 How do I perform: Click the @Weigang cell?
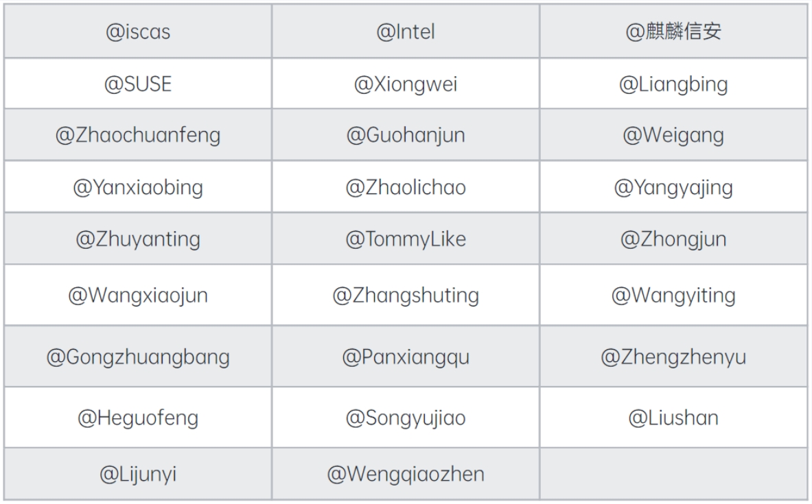tap(673, 135)
